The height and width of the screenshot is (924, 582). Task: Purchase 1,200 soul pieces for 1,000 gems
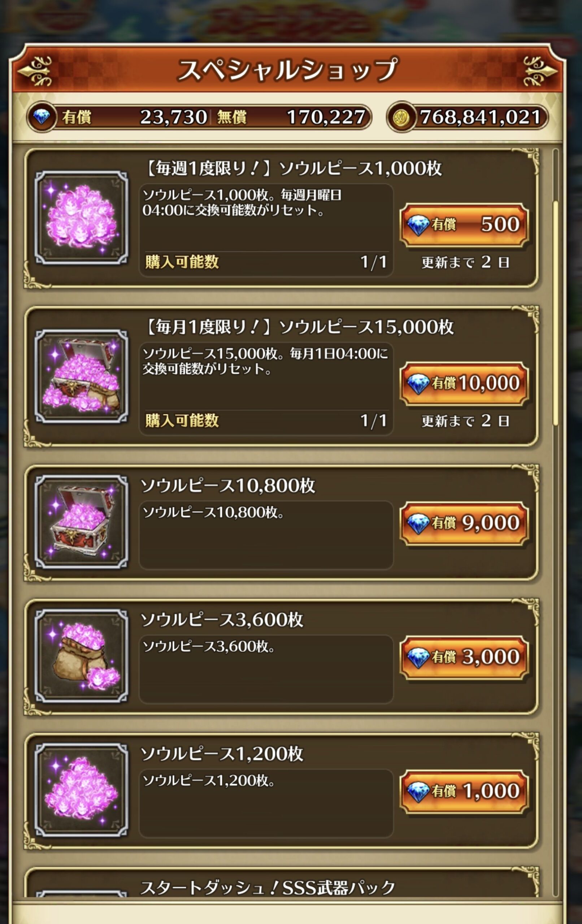tap(464, 792)
